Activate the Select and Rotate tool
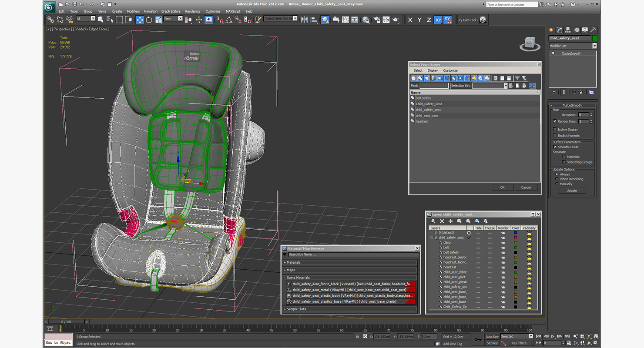 coord(149,20)
